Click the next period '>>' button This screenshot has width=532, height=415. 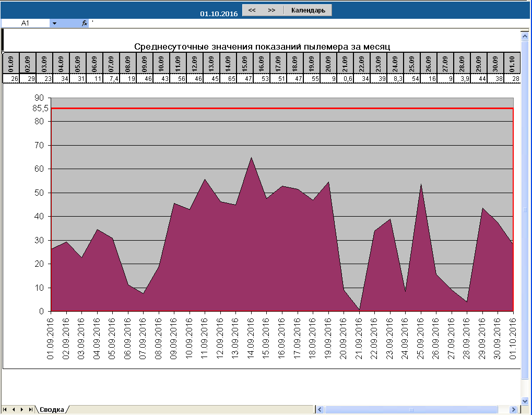click(x=271, y=10)
